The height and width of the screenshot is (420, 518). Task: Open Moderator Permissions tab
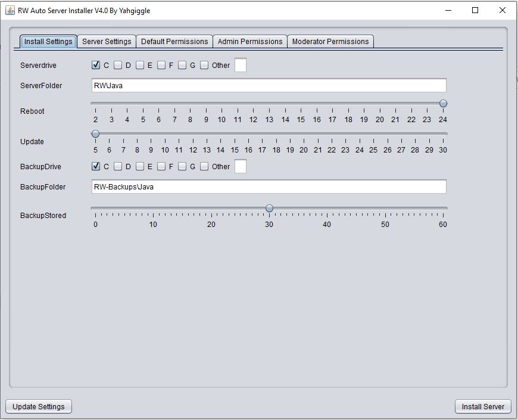[x=330, y=42]
